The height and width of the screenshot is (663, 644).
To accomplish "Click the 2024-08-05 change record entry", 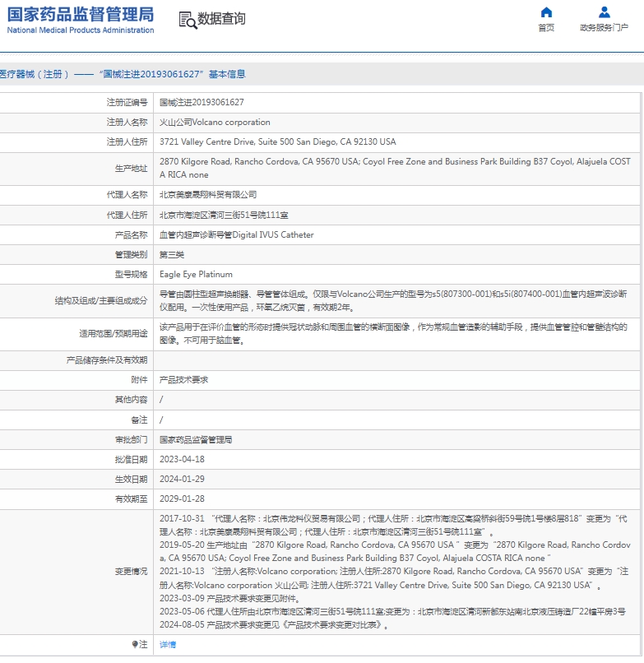I will (x=274, y=624).
